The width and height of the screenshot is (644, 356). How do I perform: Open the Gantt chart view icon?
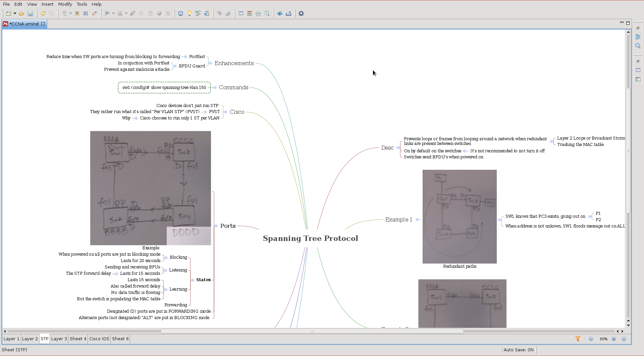[198, 13]
